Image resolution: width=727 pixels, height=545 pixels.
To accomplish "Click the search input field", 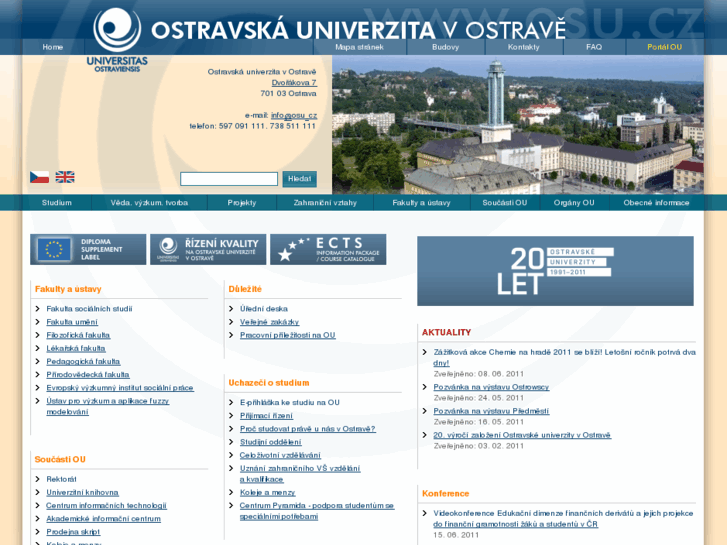I will 229,179.
